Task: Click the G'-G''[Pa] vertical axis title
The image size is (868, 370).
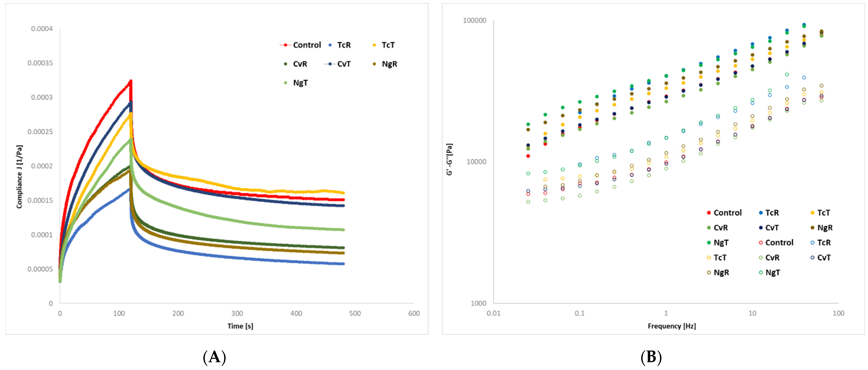Action: tap(449, 159)
